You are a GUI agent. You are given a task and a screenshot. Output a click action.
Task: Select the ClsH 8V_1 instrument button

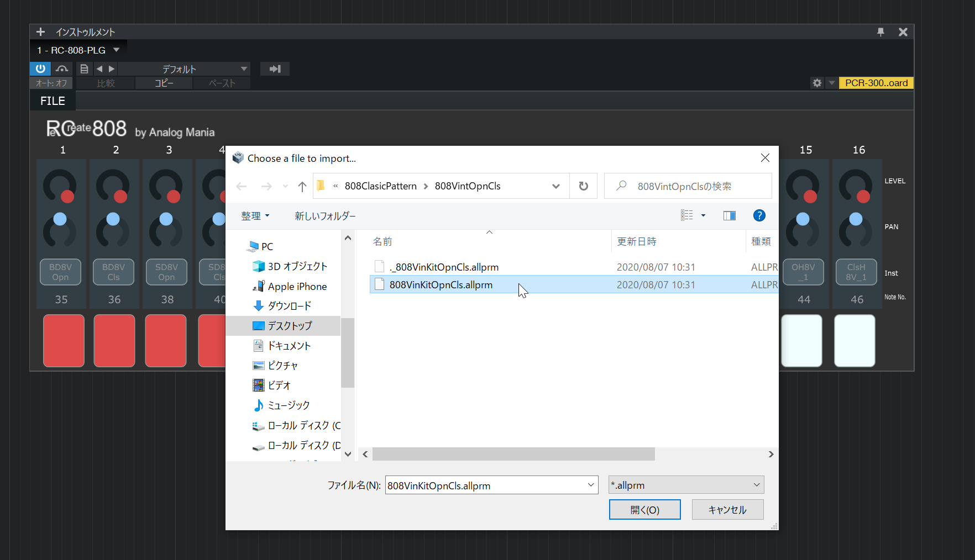856,272
